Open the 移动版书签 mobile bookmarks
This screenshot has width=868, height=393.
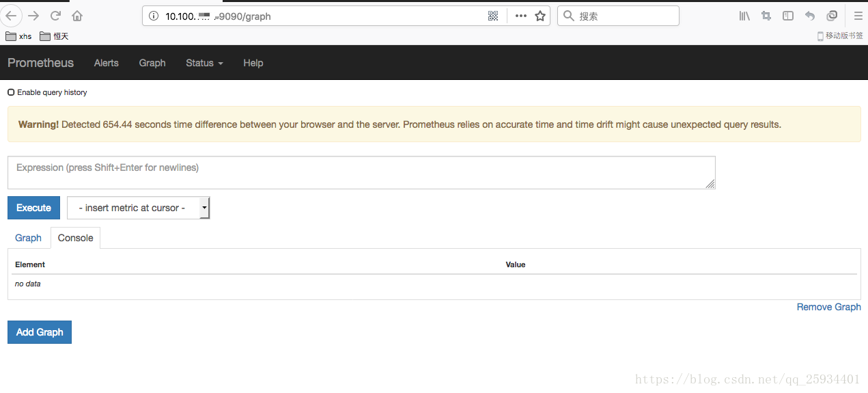[x=840, y=36]
